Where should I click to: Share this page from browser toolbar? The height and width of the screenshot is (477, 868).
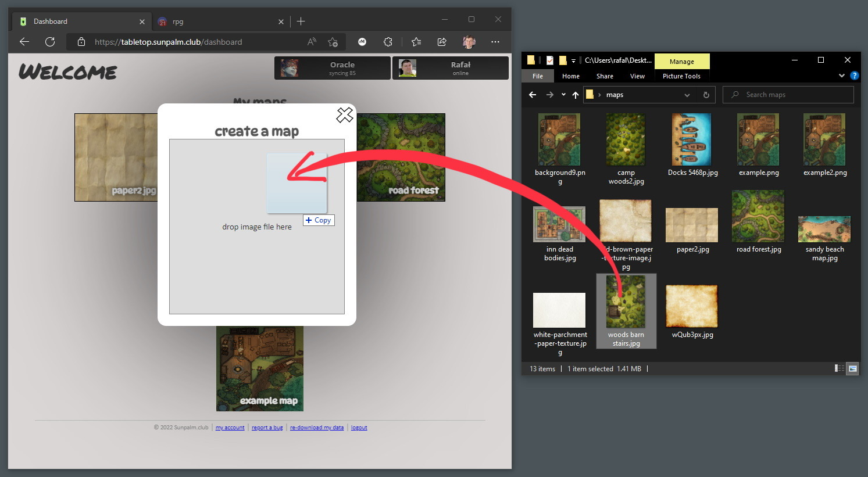point(442,42)
